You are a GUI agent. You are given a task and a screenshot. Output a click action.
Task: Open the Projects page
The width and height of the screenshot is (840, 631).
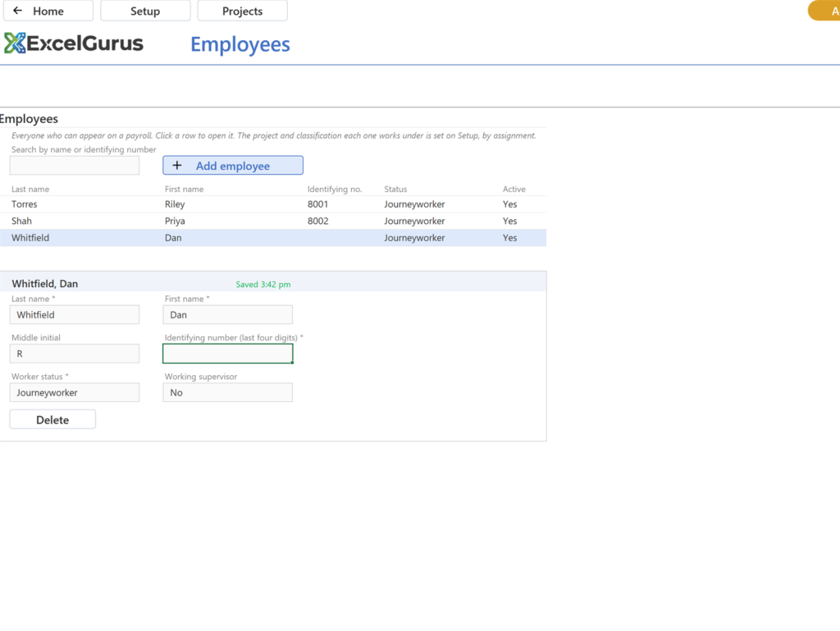[x=242, y=11]
